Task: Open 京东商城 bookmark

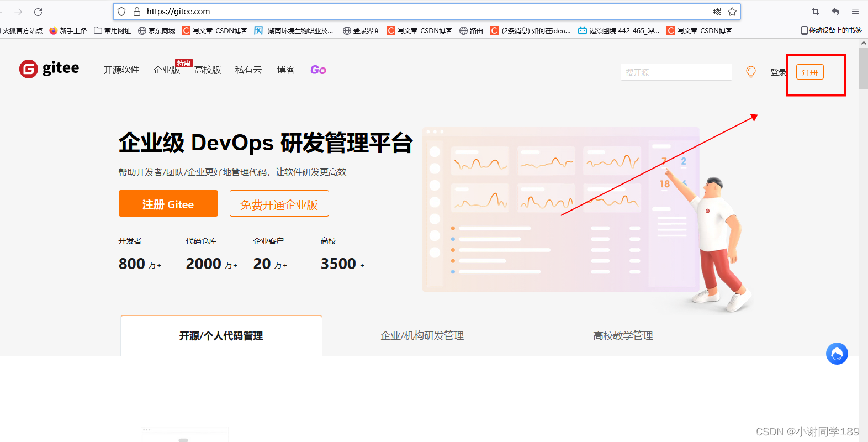Action: [x=157, y=30]
